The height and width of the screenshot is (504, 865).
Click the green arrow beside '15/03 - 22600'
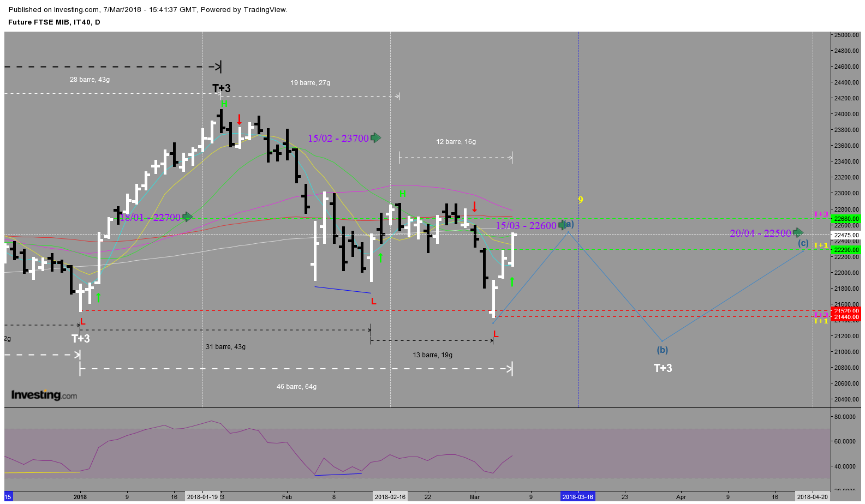click(563, 225)
